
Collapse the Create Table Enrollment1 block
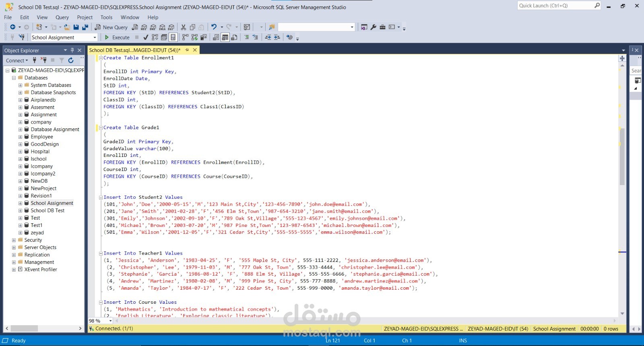point(101,58)
